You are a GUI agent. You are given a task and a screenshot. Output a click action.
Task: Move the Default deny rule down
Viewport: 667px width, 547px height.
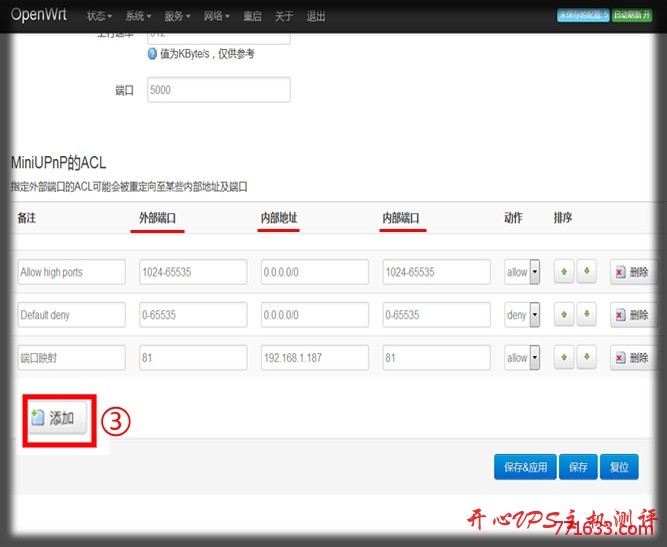[587, 315]
